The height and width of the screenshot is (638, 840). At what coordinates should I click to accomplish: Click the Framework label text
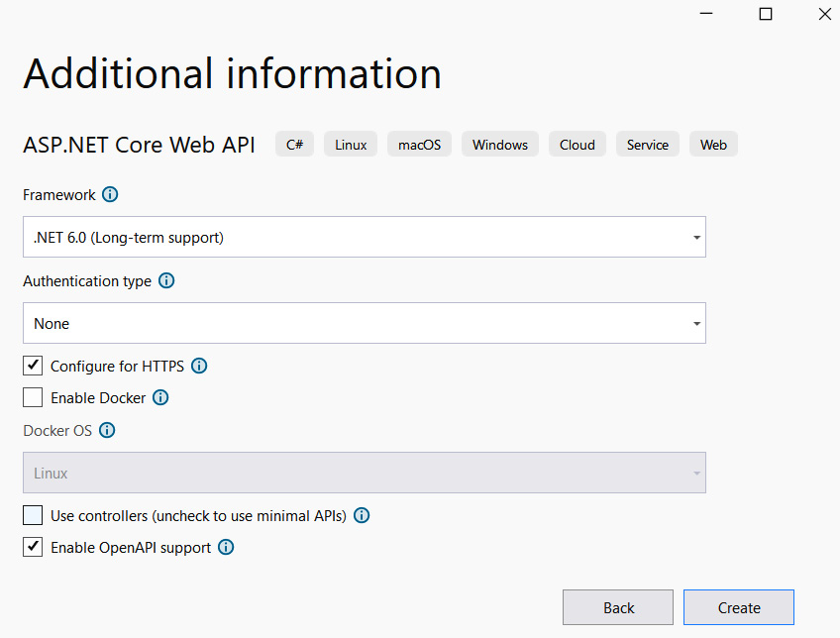pos(58,195)
